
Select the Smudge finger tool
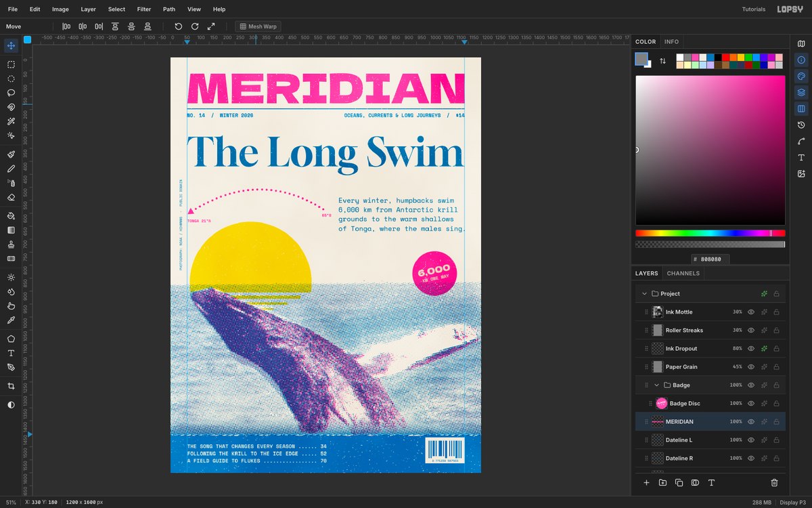pos(11,306)
